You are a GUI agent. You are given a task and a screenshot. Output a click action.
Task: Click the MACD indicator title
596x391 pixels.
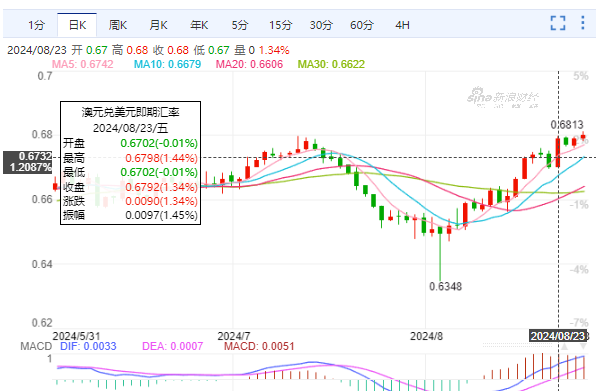36,346
